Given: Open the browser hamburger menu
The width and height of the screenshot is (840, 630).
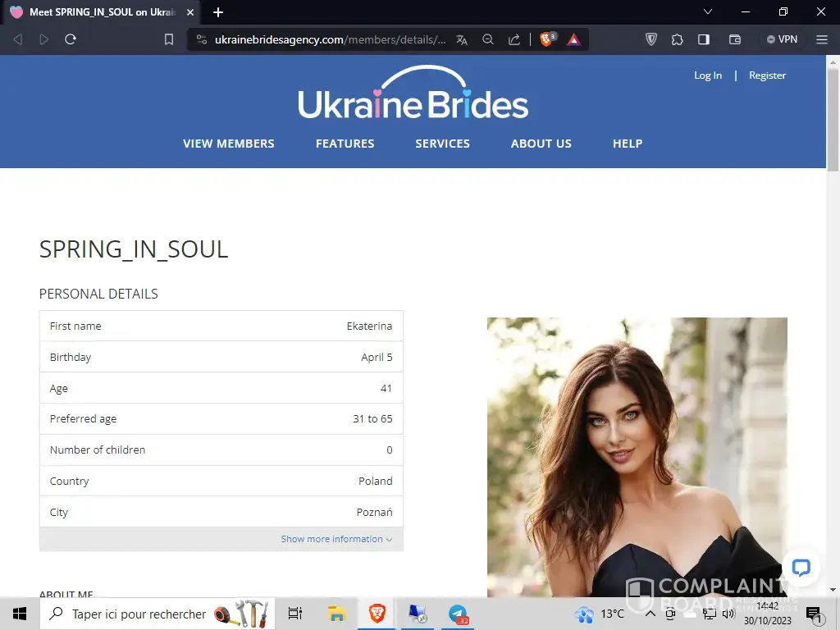Looking at the screenshot, I should point(822,39).
